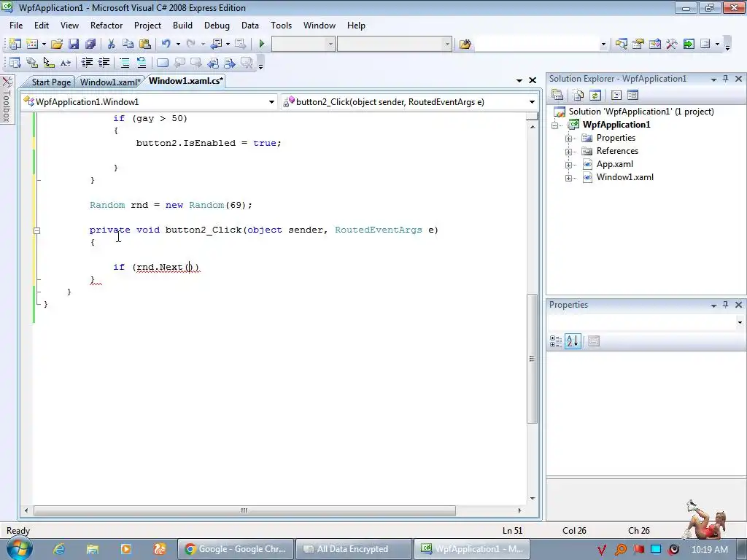Click the New Project toolbar icon
747x560 pixels.
point(15,44)
